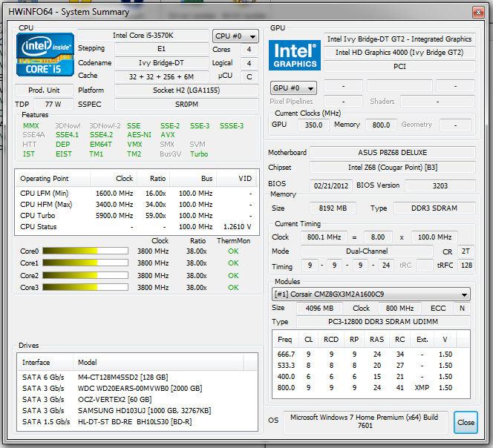Click the Close button
This screenshot has height=448, width=493.
(x=466, y=423)
